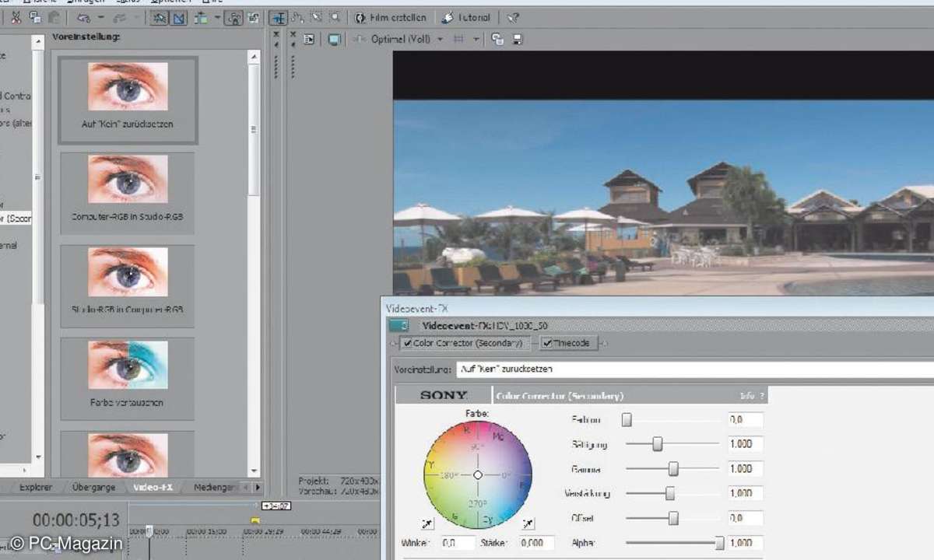Viewport: 934px width, 560px height.
Task: Click the Voreinstellung preset name field
Action: click(x=695, y=369)
